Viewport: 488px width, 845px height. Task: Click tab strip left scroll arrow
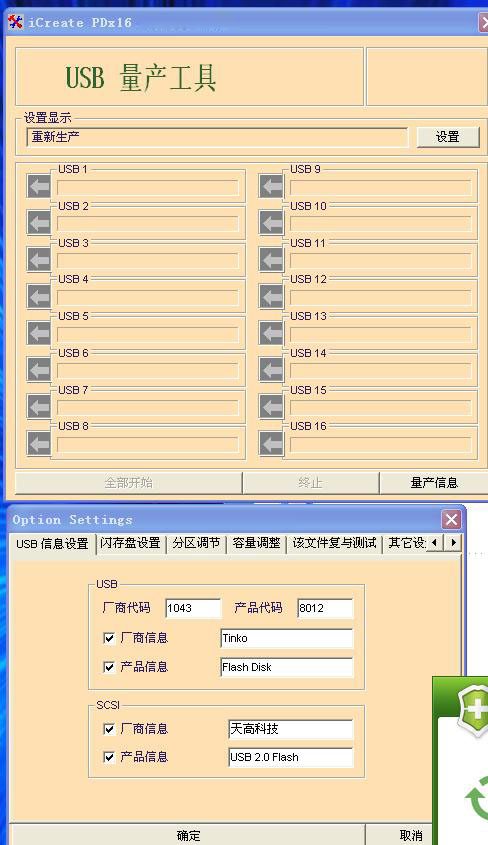435,542
